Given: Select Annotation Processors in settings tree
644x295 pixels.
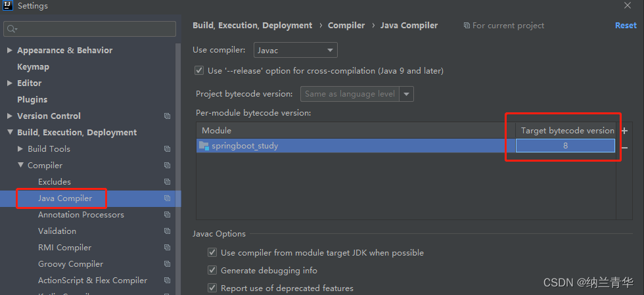Looking at the screenshot, I should [x=81, y=214].
